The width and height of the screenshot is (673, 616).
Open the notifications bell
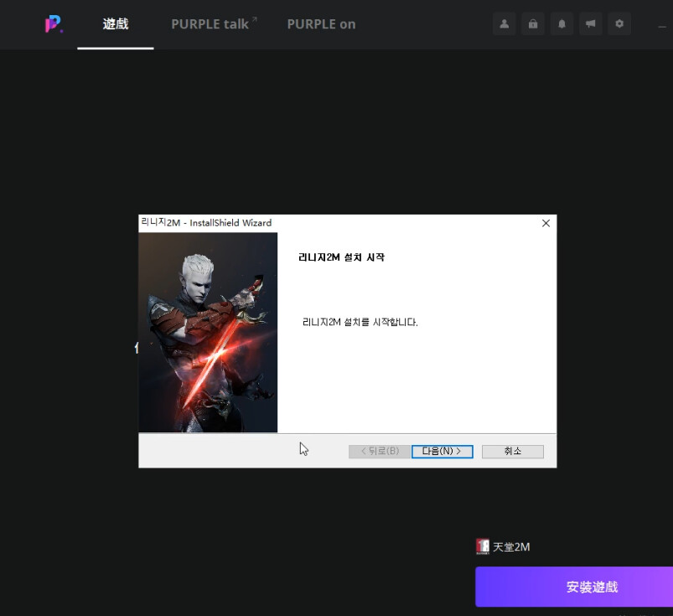[x=562, y=23]
